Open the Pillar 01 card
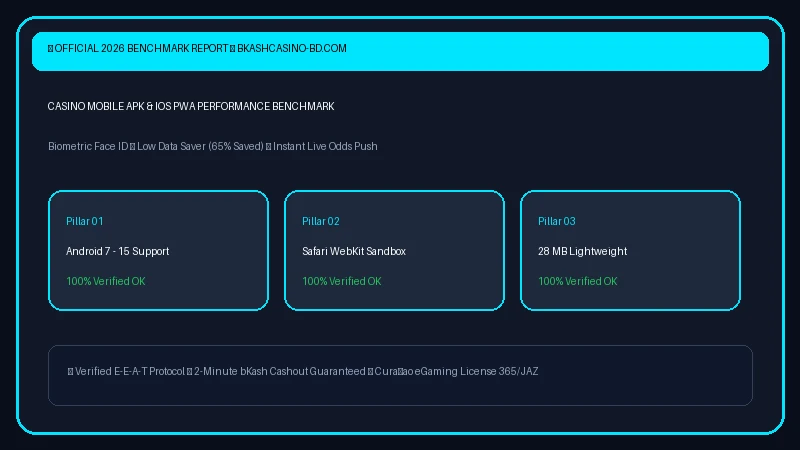The image size is (800, 450). coord(158,251)
